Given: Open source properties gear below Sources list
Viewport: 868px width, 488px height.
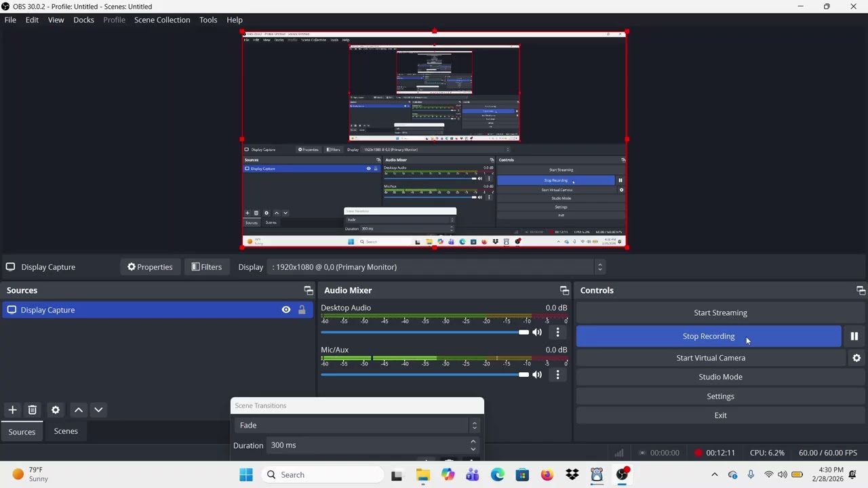Looking at the screenshot, I should point(56,410).
